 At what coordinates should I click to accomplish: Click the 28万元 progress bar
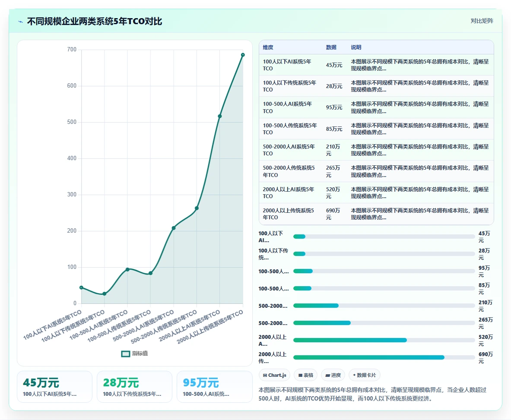click(x=384, y=254)
